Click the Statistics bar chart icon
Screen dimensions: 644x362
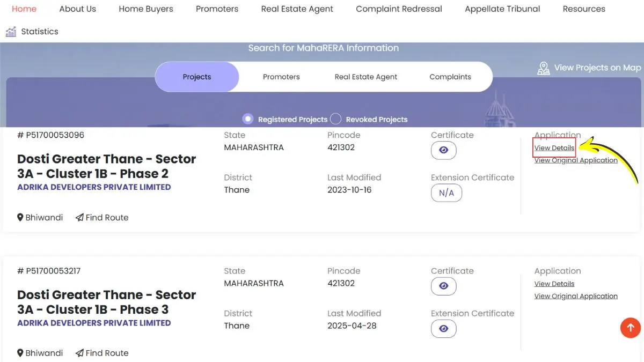click(x=11, y=32)
